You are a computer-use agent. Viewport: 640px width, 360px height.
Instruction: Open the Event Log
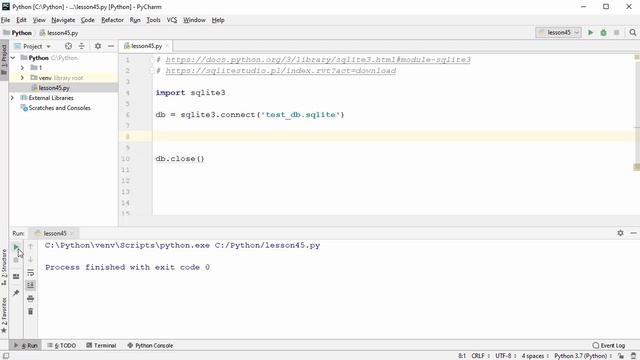(x=609, y=345)
